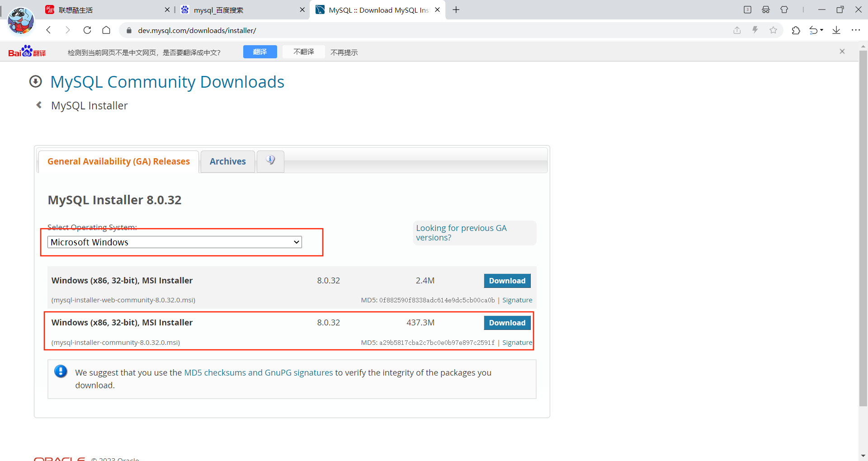
Task: Click the MD5 0f882590f8338adc614e9dc5cb00ca0b value
Action: click(x=437, y=300)
